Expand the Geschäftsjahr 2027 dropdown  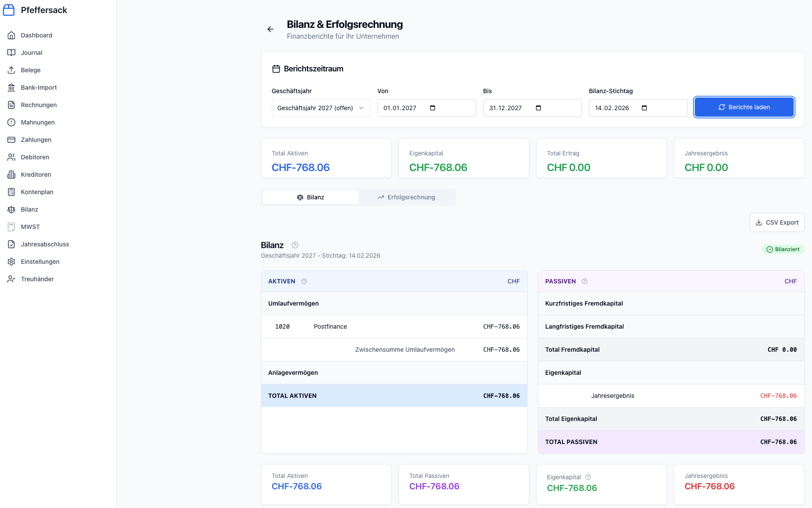click(321, 108)
